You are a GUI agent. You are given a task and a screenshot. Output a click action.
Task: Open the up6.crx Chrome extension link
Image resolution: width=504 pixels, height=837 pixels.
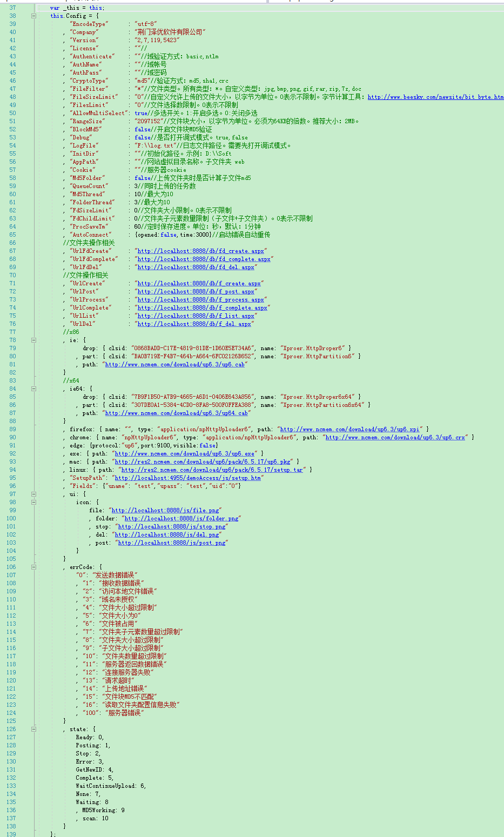coord(395,438)
